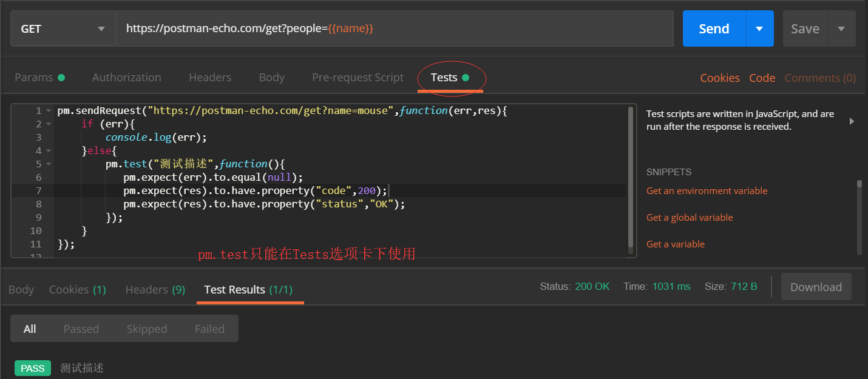Collapse the snippets panel arrow

click(x=852, y=121)
